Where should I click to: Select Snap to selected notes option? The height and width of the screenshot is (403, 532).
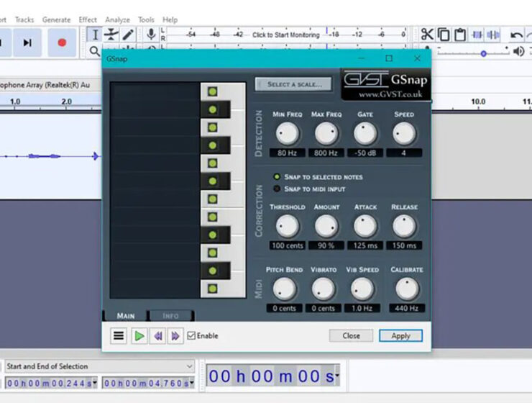[x=277, y=177]
